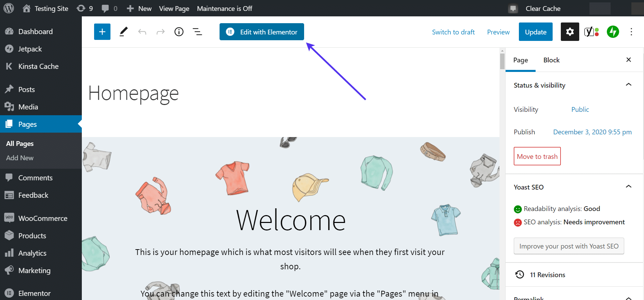Viewport: 644px width, 300px height.
Task: Click Move to trash
Action: click(x=537, y=156)
